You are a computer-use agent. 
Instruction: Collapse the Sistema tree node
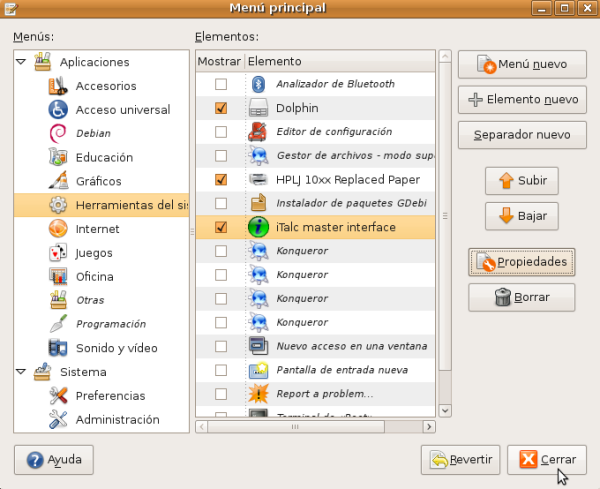coord(22,371)
